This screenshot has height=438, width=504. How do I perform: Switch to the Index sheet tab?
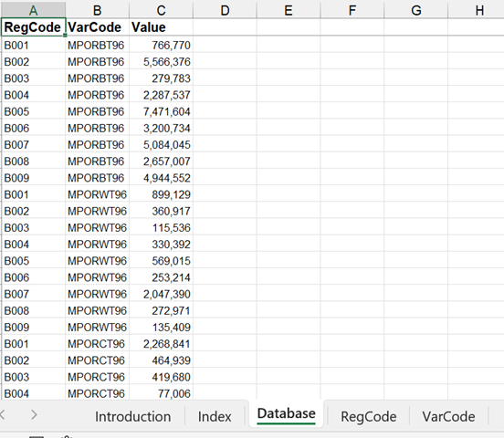(215, 416)
